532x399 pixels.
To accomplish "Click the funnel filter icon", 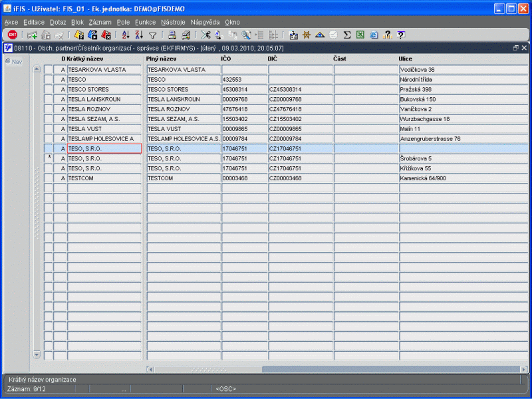I will click(x=153, y=35).
